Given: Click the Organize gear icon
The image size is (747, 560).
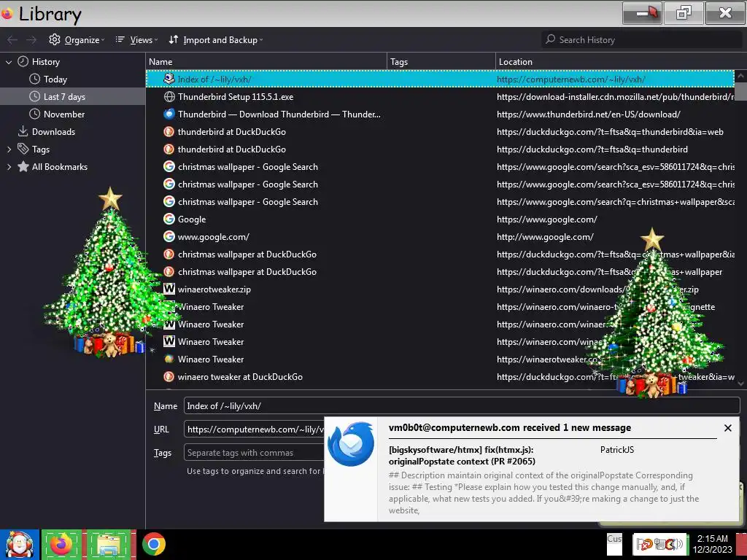Looking at the screenshot, I should (x=54, y=39).
